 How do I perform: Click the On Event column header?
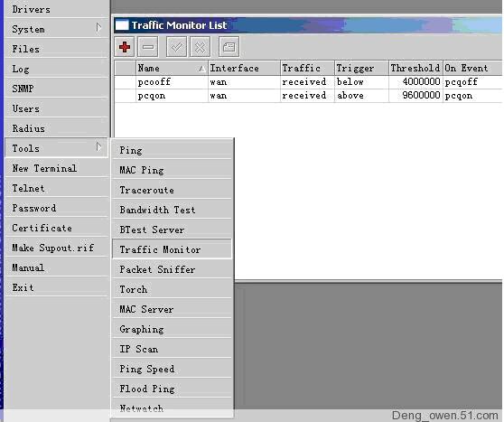(x=472, y=68)
